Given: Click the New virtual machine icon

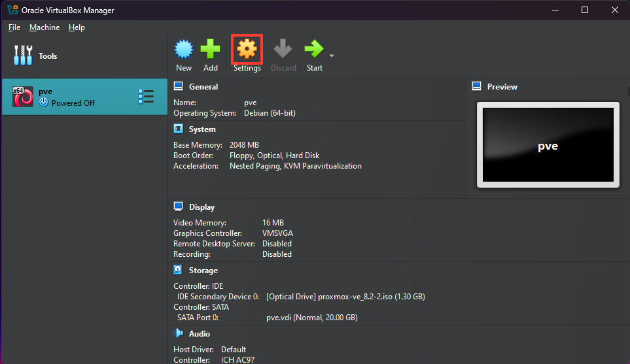Looking at the screenshot, I should click(x=184, y=50).
